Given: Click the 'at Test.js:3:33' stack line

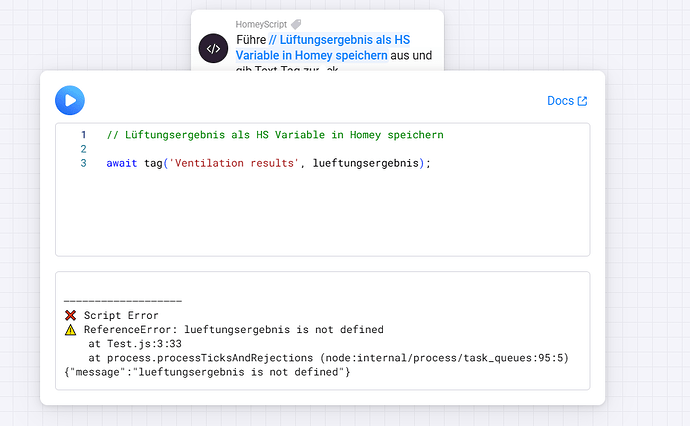Looking at the screenshot, I should [x=135, y=344].
